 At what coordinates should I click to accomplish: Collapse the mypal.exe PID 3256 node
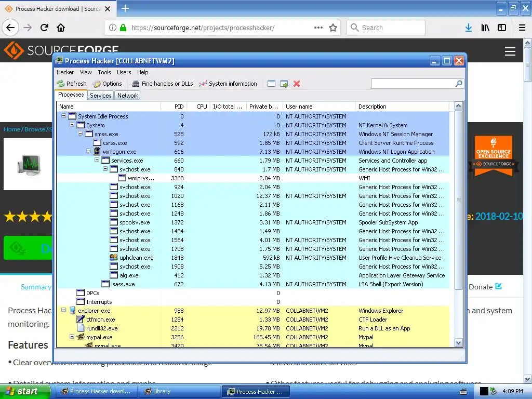click(72, 336)
